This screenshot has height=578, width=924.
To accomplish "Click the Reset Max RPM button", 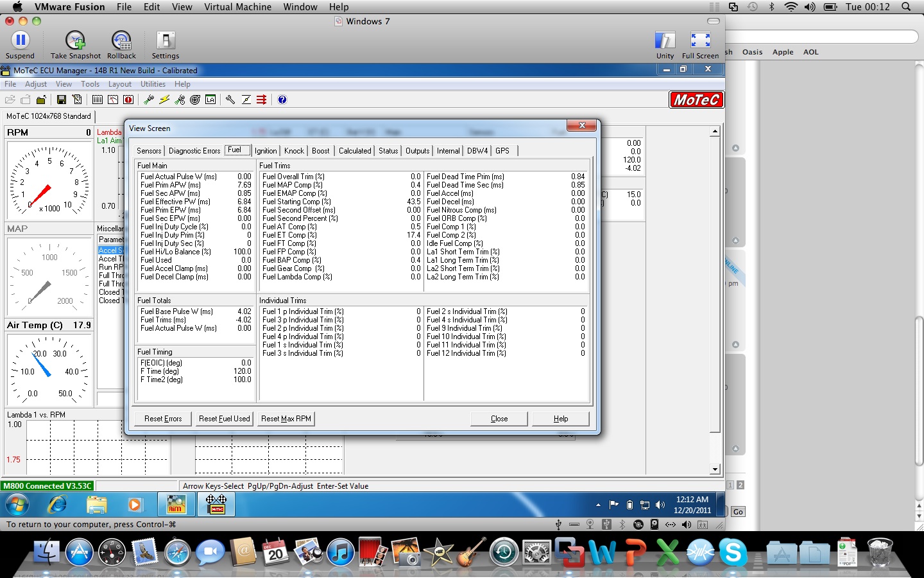I will [x=286, y=419].
